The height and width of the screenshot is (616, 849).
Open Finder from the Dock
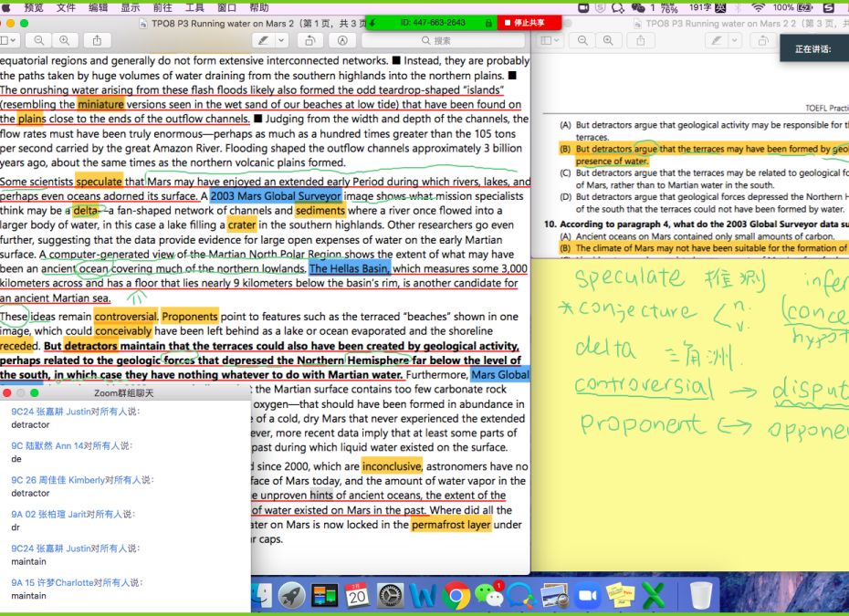tap(263, 595)
